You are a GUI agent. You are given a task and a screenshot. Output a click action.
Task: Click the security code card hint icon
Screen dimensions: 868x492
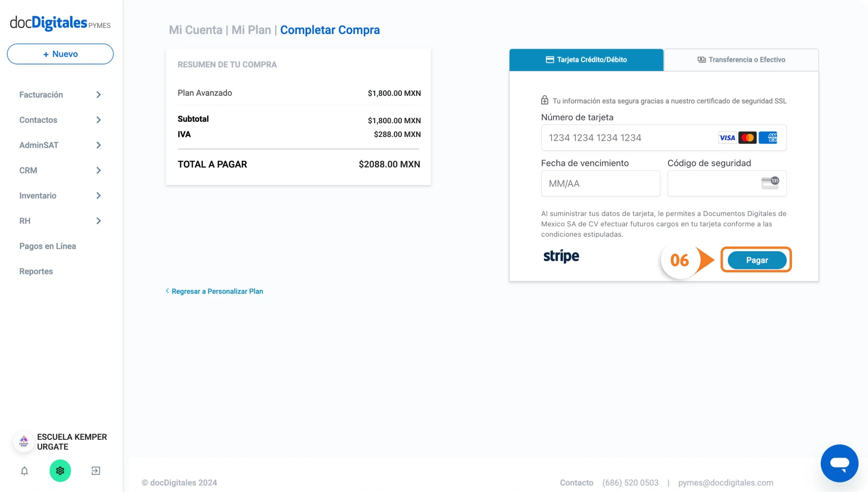tap(770, 183)
